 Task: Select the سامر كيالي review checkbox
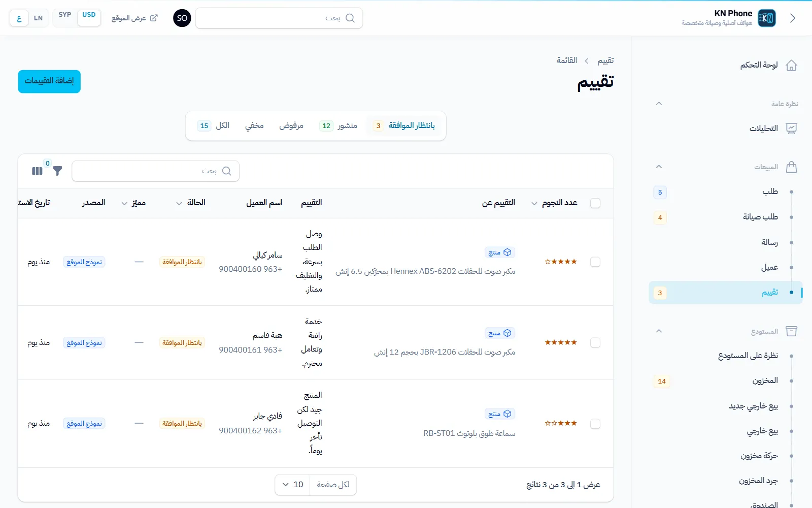coord(595,262)
